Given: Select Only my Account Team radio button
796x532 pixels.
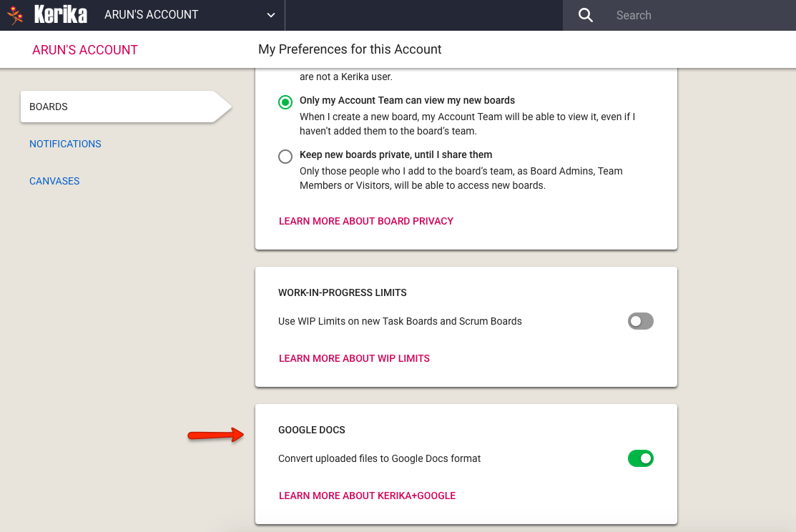Looking at the screenshot, I should pyautogui.click(x=285, y=102).
